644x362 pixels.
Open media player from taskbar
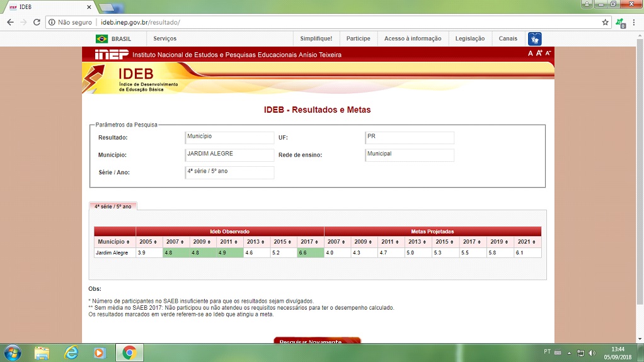pos(100,353)
